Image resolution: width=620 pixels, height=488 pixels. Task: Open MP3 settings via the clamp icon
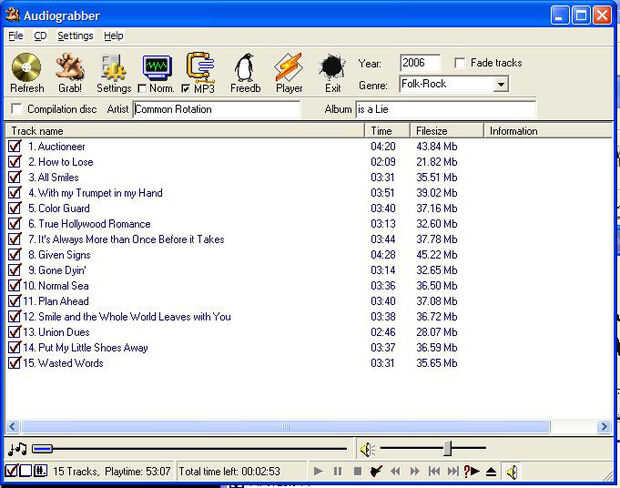[x=200, y=67]
